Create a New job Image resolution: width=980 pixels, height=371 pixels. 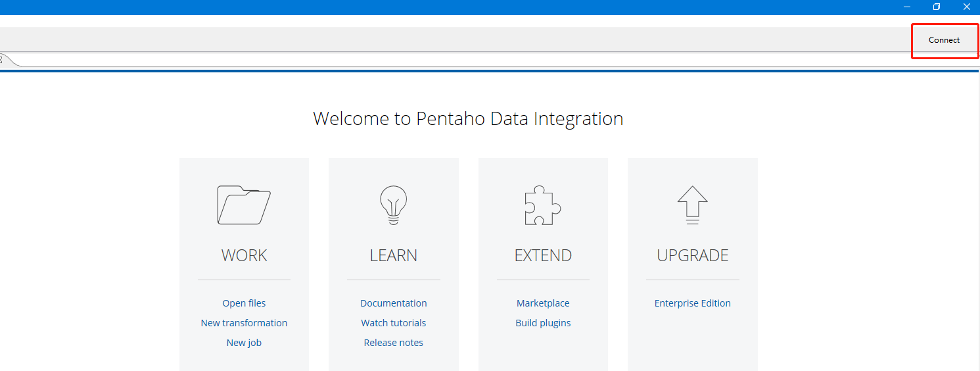(244, 343)
